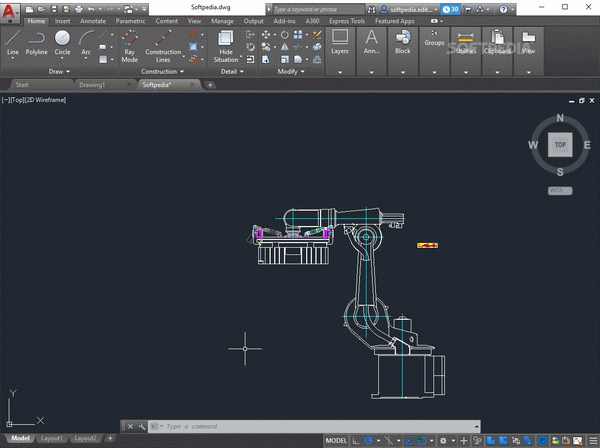This screenshot has height=448, width=600.
Task: Open the command line customize wrench icon
Action: point(142,426)
